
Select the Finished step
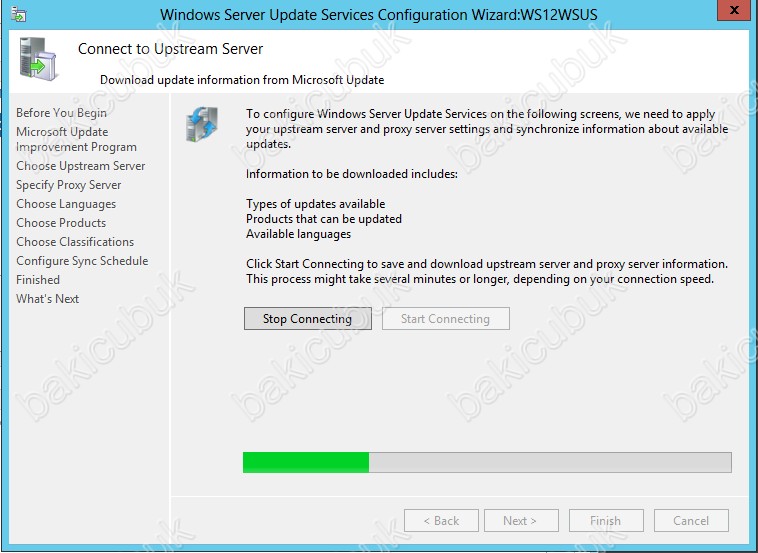(38, 280)
